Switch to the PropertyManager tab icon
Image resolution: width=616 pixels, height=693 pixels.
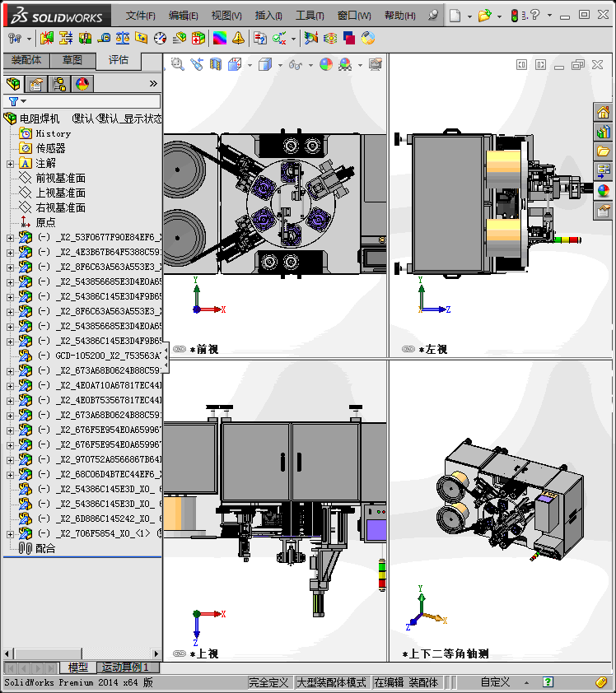click(x=35, y=83)
